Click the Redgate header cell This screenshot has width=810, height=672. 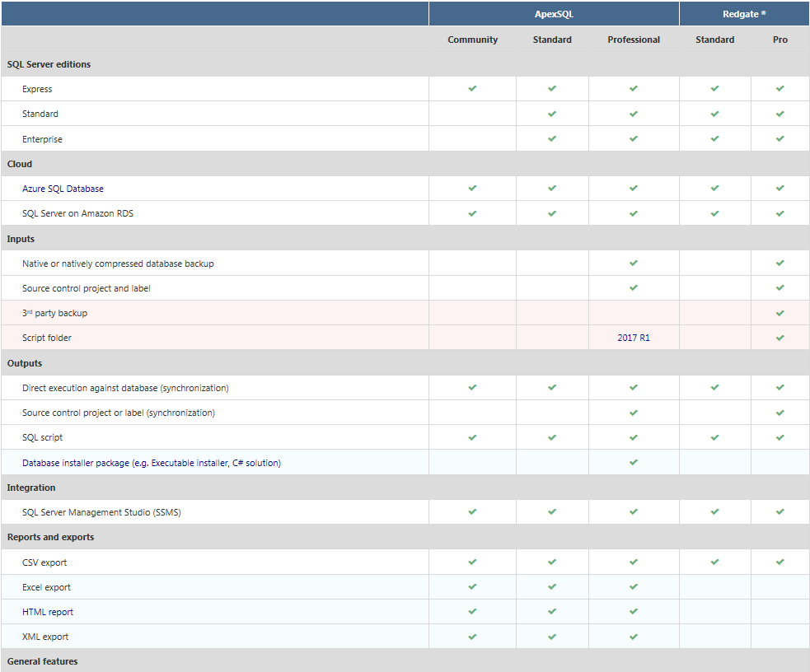744,14
